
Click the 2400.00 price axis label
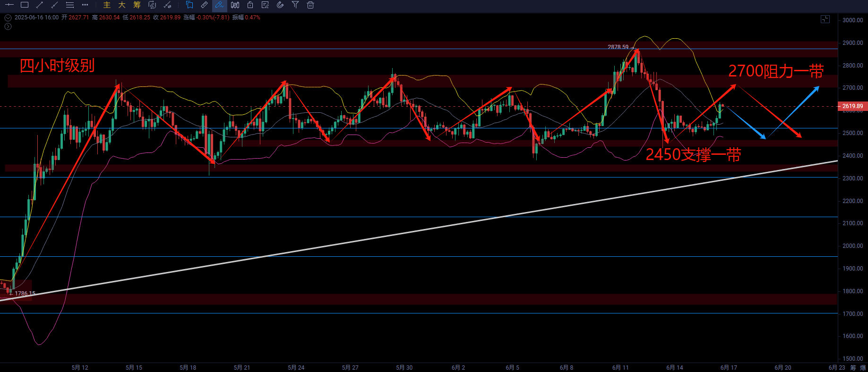tap(853, 156)
